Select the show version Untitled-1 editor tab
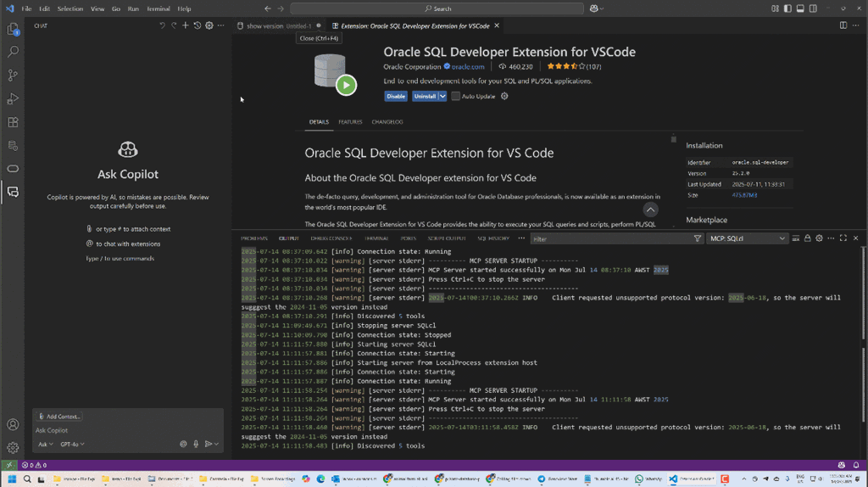The image size is (868, 487). 278,25
